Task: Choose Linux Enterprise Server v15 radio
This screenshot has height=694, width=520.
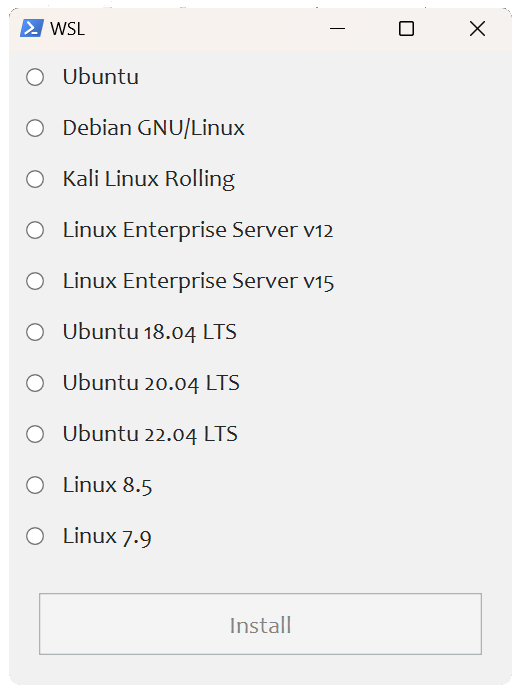Action: (x=35, y=281)
